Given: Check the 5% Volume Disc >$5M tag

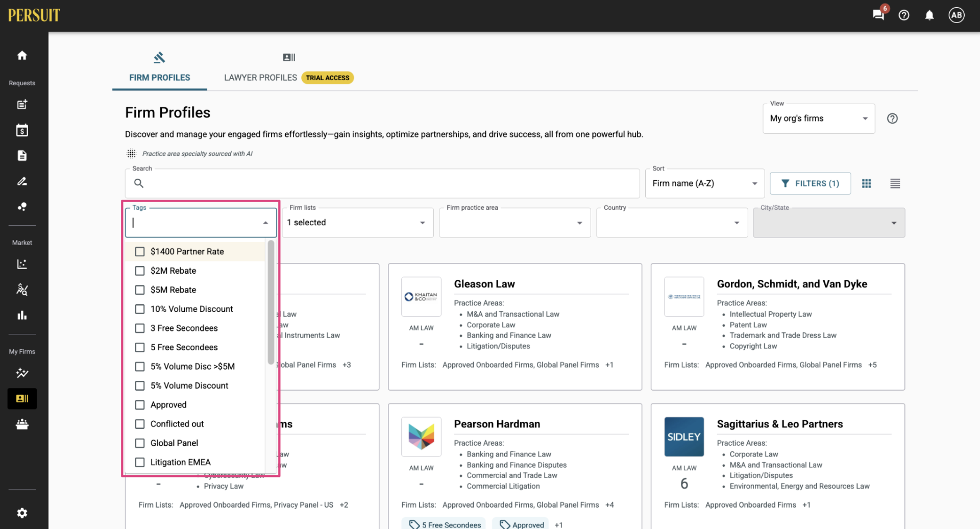Looking at the screenshot, I should coord(139,367).
